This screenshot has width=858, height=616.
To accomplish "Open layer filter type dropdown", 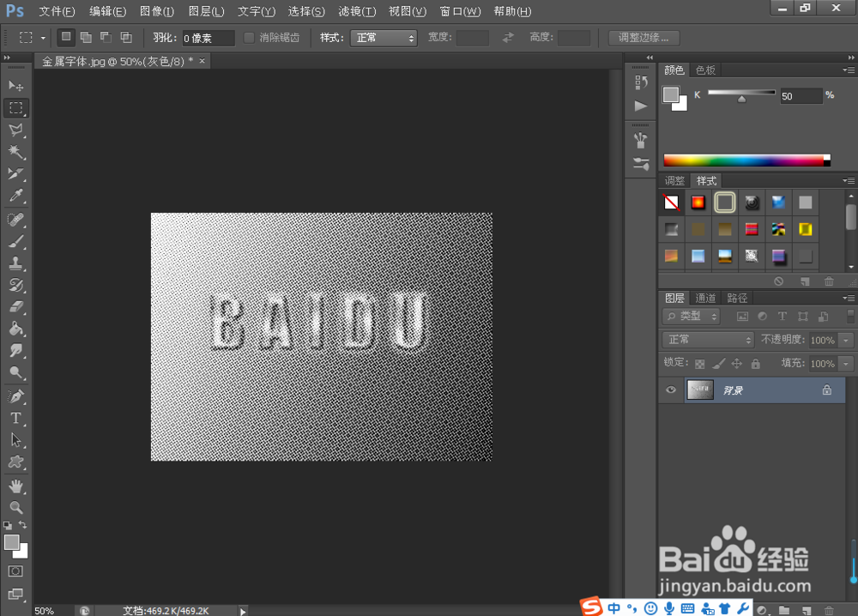I will [691, 317].
